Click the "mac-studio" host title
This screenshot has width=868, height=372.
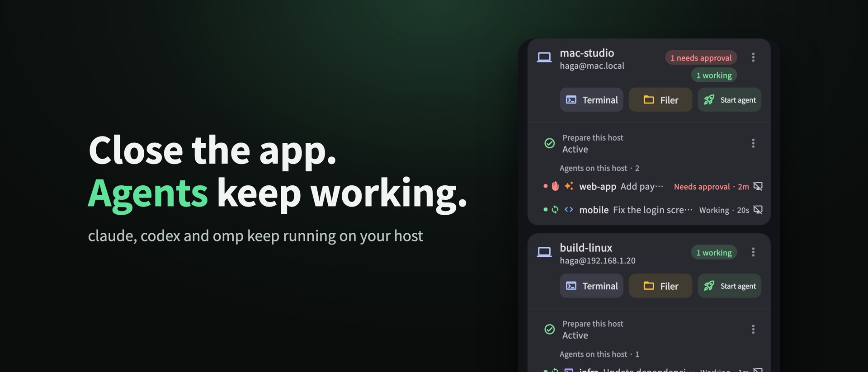587,53
